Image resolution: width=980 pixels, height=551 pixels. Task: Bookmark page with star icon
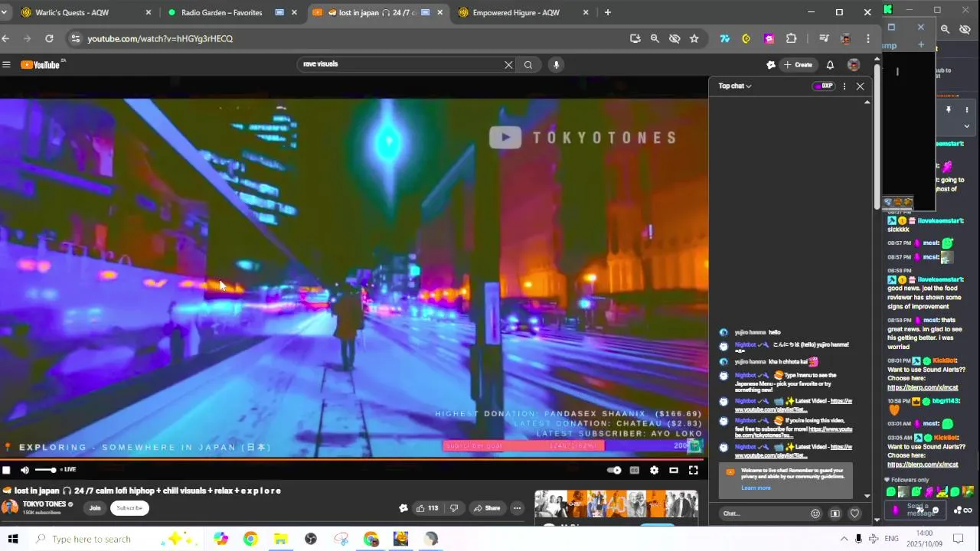click(x=694, y=38)
